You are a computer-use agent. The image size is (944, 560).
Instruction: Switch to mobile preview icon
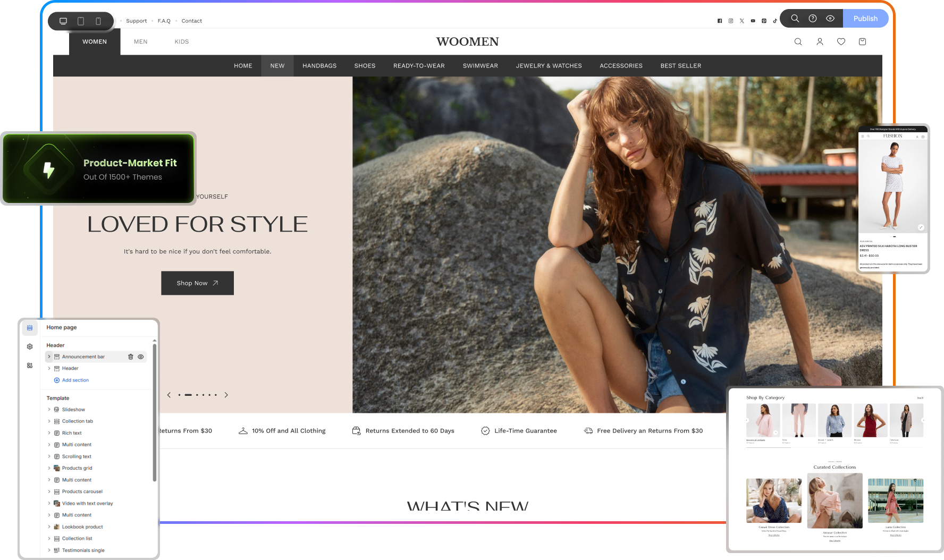[x=98, y=21]
